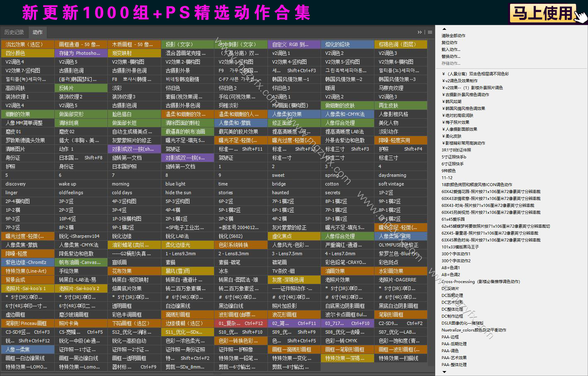Open the Actions panel menu icon
This screenshot has width=588, height=376.
tap(430, 32)
